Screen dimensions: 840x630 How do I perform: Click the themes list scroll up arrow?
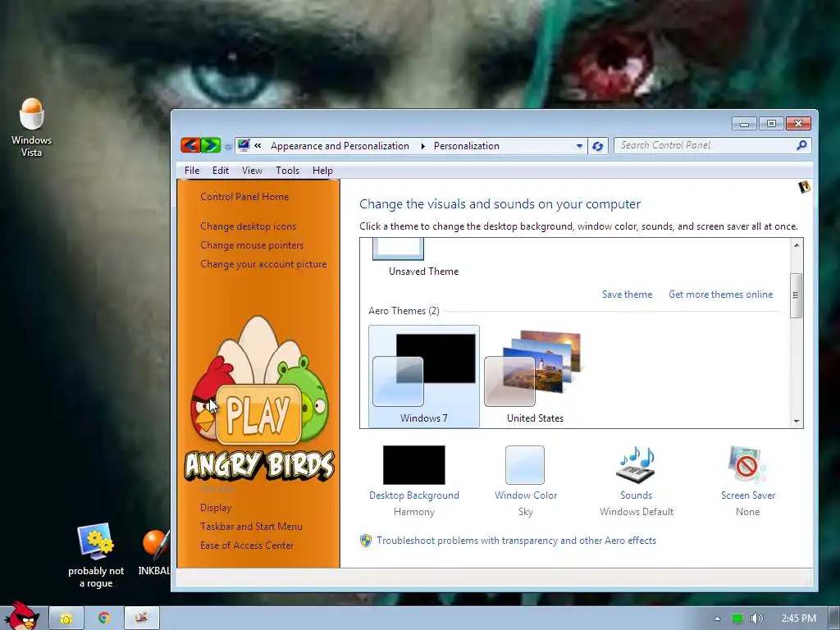click(797, 245)
